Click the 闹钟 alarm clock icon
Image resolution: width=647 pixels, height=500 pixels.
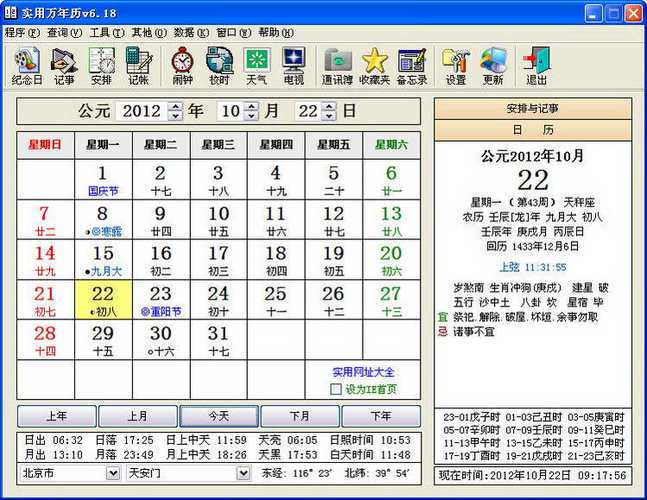click(182, 65)
